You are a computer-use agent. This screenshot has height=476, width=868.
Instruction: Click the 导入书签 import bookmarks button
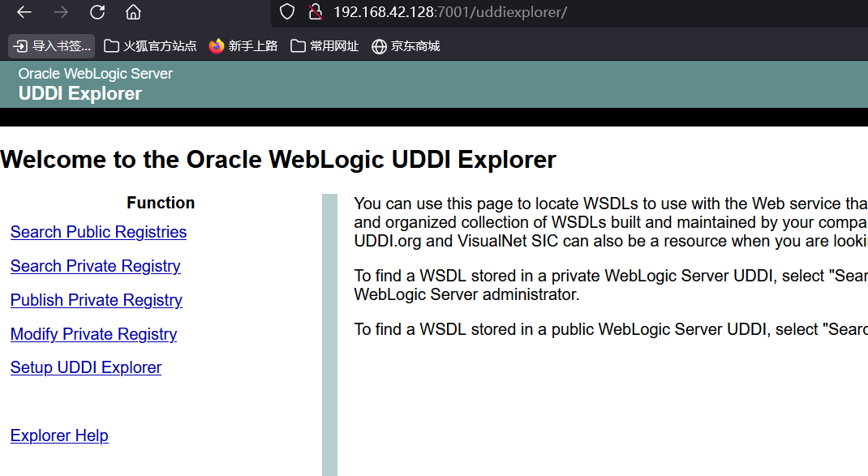(x=51, y=46)
